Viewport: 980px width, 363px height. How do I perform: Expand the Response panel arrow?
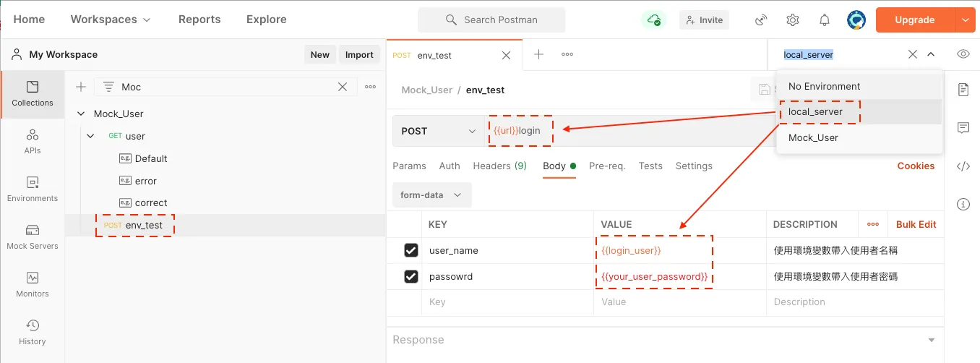931,340
